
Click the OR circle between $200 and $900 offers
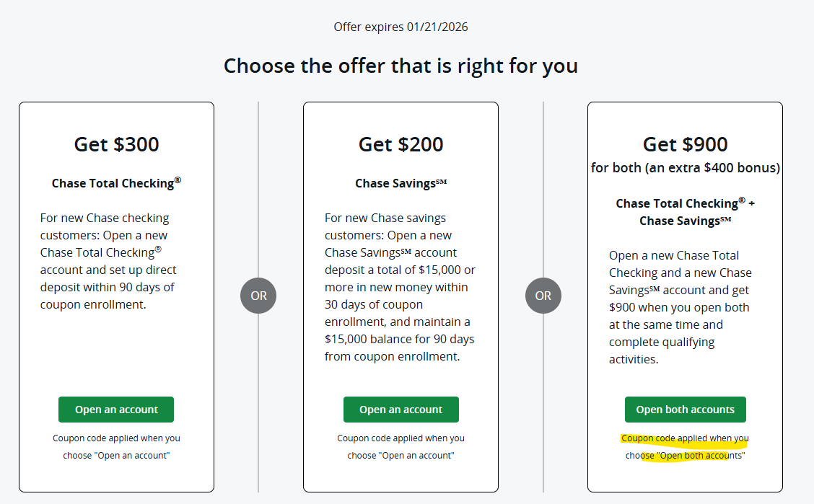[543, 296]
